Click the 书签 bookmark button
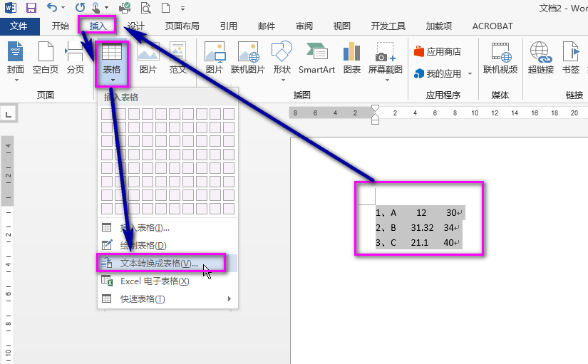This screenshot has height=364, width=588. 571,58
